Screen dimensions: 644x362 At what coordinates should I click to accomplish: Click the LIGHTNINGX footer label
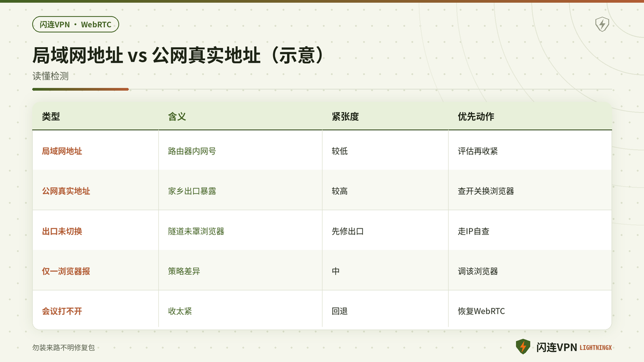[x=596, y=348]
